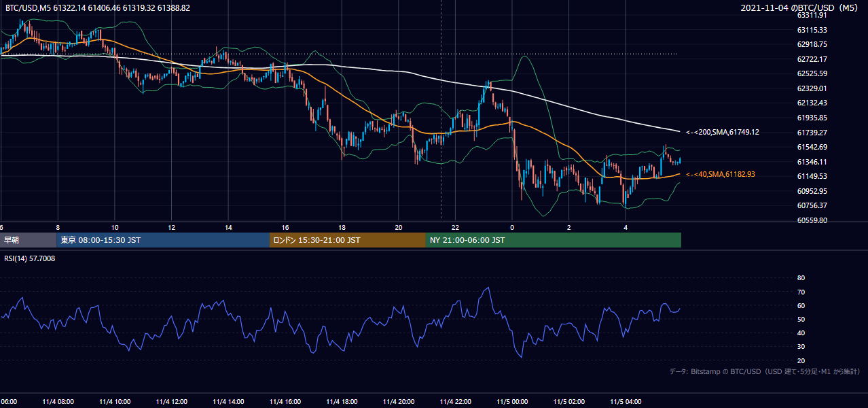Click hour tick 20 under price chart

pyautogui.click(x=399, y=228)
